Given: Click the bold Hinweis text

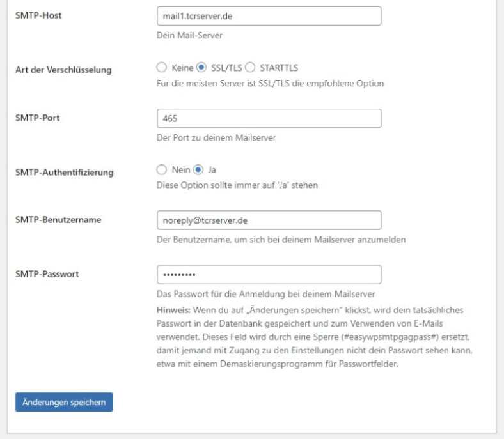Looking at the screenshot, I should [x=173, y=309].
